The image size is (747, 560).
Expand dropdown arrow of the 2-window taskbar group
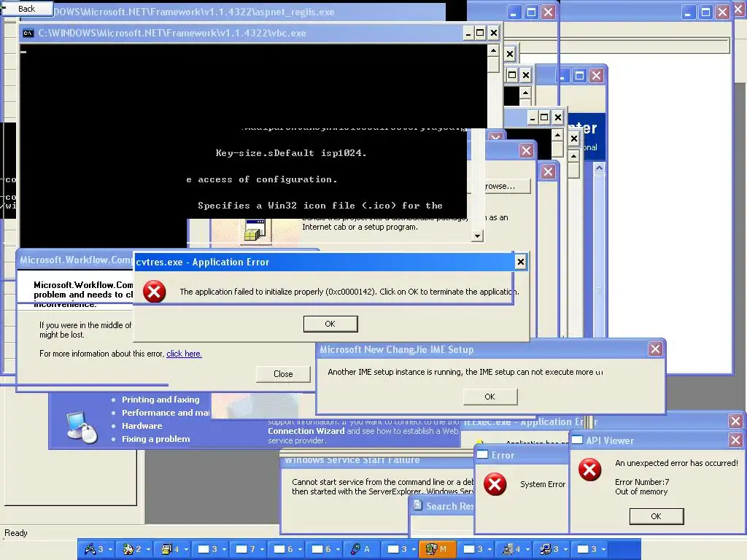point(148,550)
